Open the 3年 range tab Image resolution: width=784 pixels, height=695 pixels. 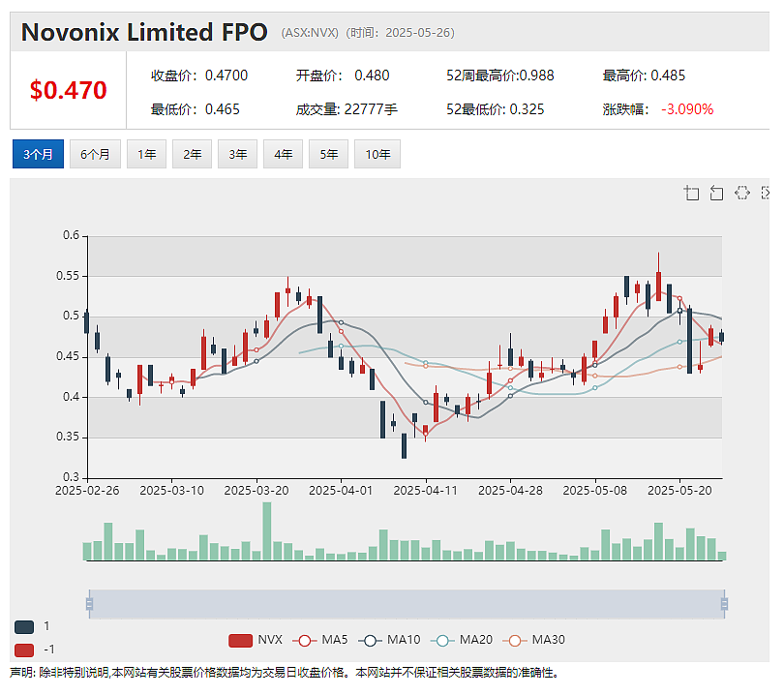237,154
